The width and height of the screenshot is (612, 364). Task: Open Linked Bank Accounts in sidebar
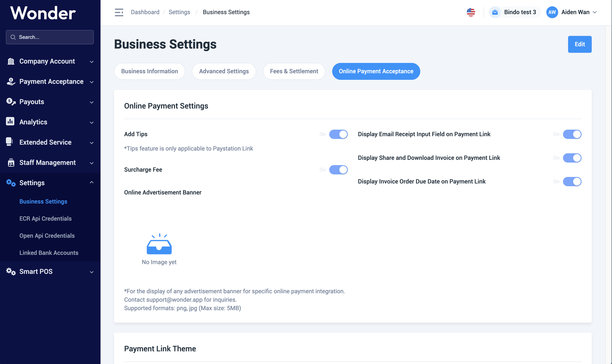pos(49,253)
